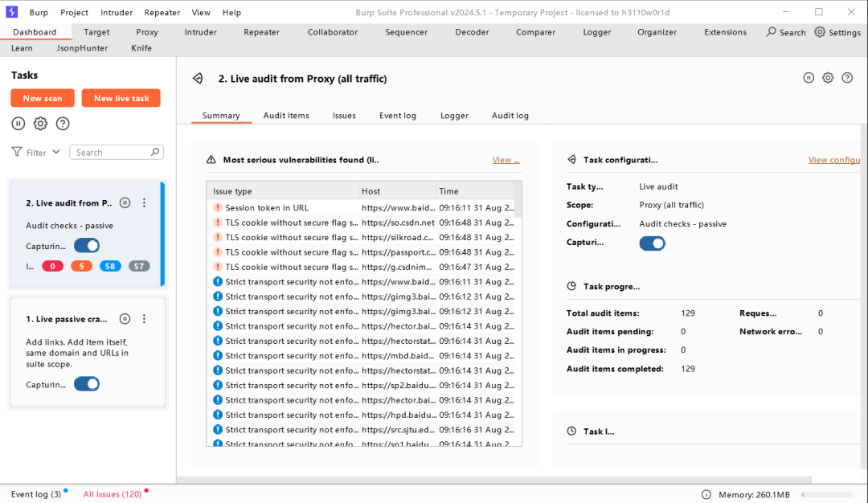This screenshot has width=868, height=503.
Task: Open the Sequencer tab
Action: (407, 32)
